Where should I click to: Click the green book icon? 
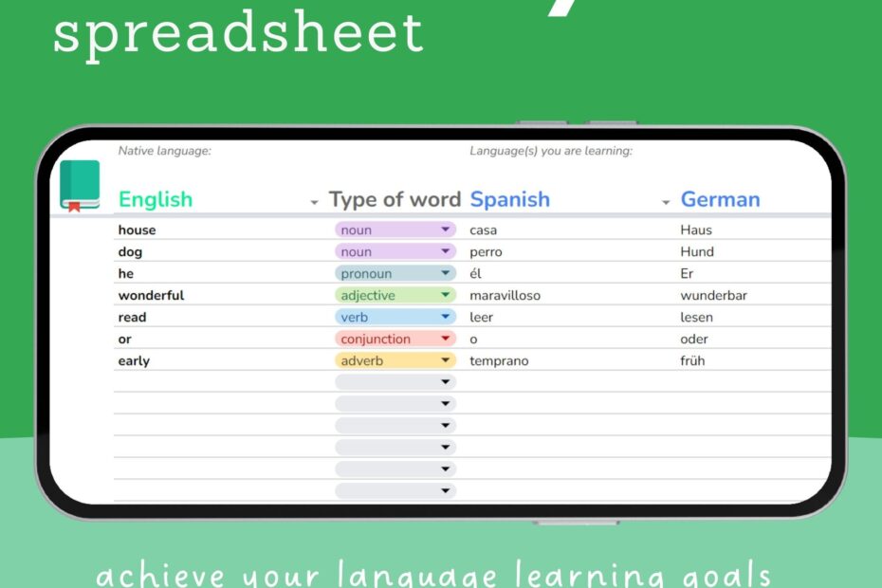coord(80,186)
